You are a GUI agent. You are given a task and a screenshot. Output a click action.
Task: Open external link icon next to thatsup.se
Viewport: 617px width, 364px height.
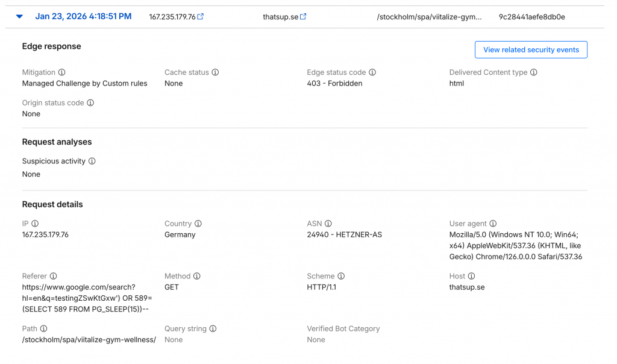pos(303,17)
